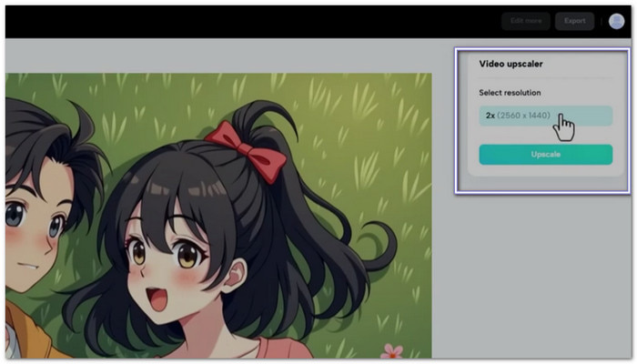Click the Edit more button
The width and height of the screenshot is (637, 364).
[x=526, y=21]
